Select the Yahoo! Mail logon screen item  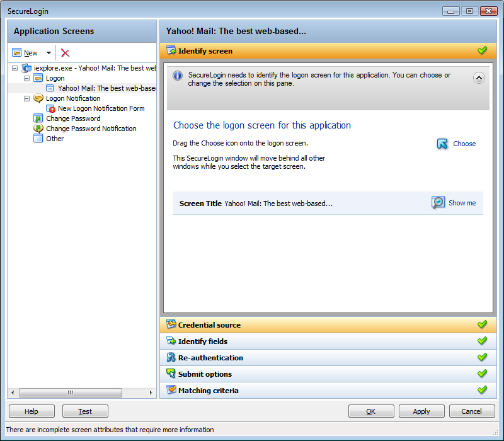[x=107, y=88]
